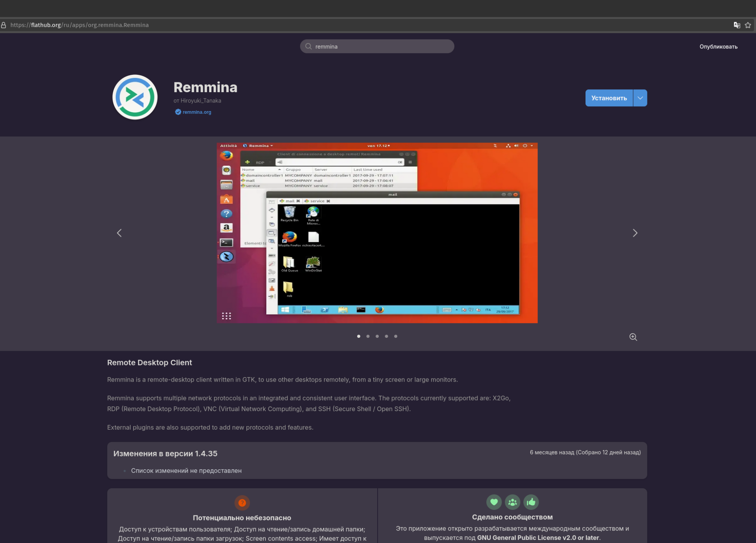Viewport: 756px width, 543px height.
Task: Show the previous screenshot in the carousel
Action: pyautogui.click(x=119, y=233)
